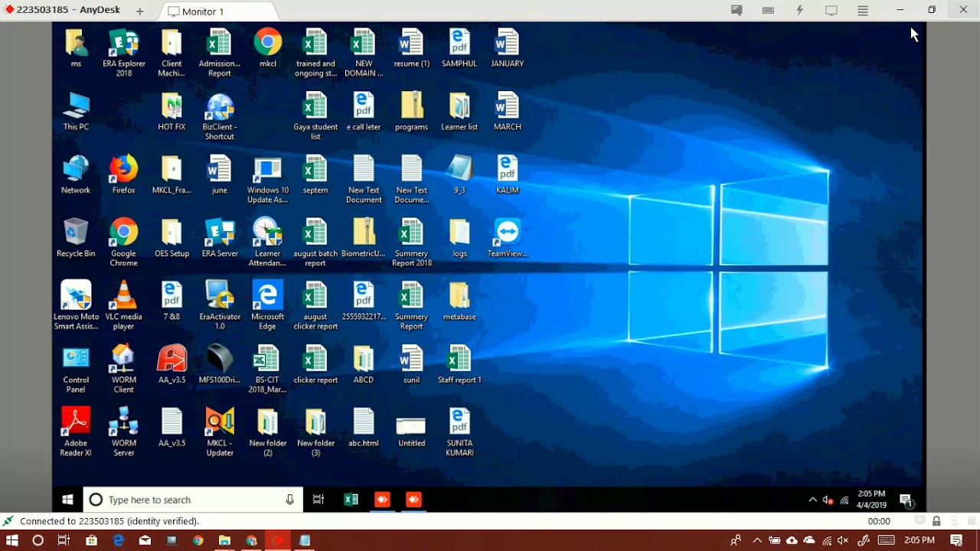Select the programs zip folder

411,112
